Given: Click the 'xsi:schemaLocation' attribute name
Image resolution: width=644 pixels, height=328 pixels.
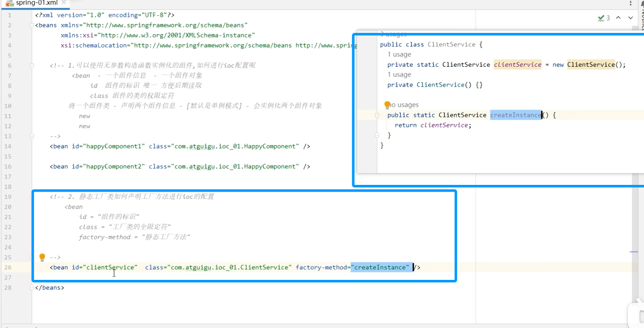Looking at the screenshot, I should click(93, 46).
